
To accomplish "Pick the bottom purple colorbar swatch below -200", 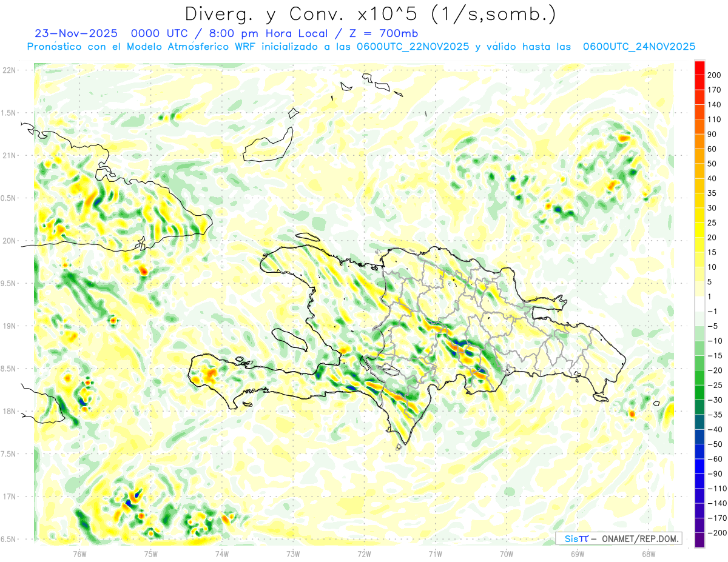I will coord(699,540).
